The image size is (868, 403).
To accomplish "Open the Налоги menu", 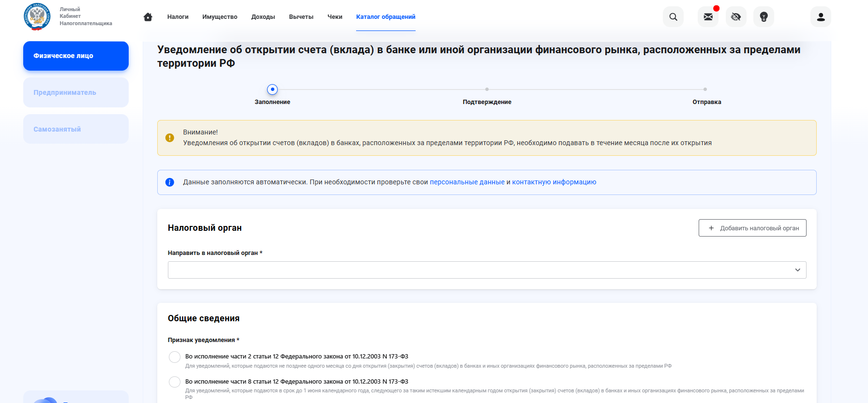I will click(x=178, y=17).
